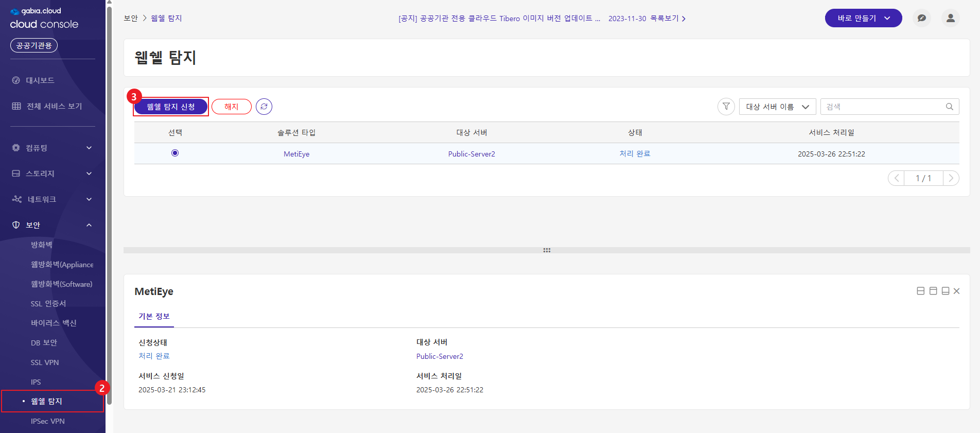Go to previous page arrow
The height and width of the screenshot is (433, 980).
coord(897,178)
